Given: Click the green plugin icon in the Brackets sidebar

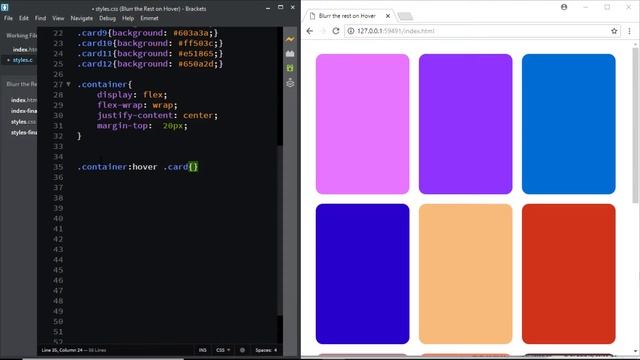Looking at the screenshot, I should (290, 68).
